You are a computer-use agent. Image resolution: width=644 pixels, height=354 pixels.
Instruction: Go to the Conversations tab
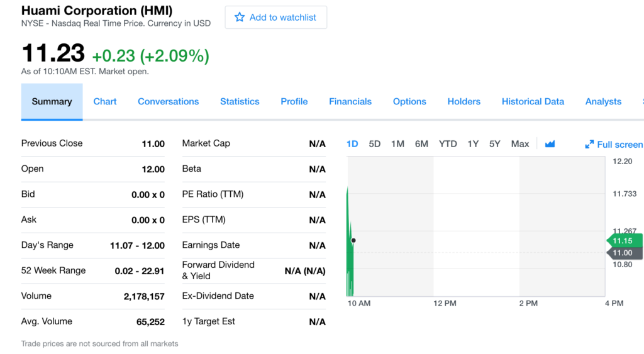point(168,101)
